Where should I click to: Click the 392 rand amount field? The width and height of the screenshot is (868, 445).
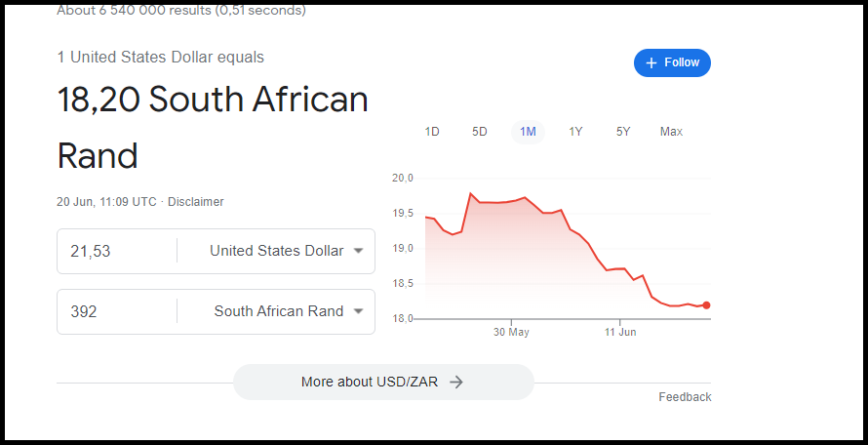[x=117, y=311]
